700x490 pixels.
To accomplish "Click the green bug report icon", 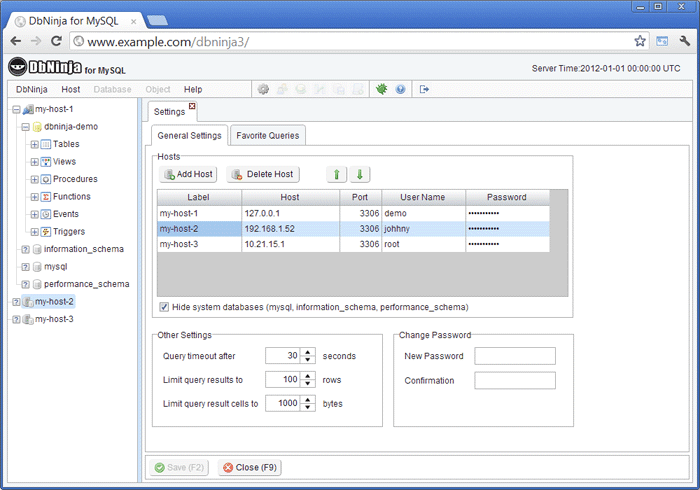I will 381,89.
